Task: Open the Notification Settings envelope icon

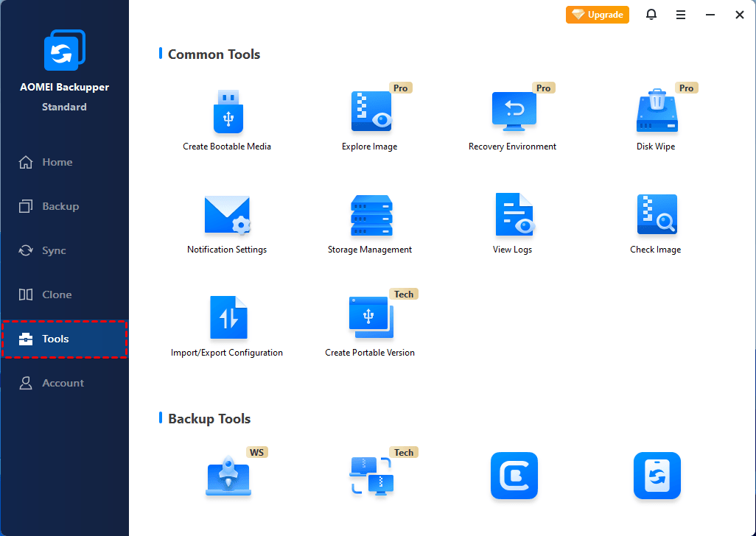Action: (x=228, y=215)
